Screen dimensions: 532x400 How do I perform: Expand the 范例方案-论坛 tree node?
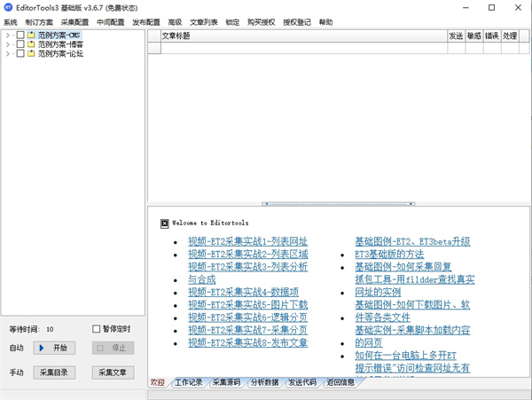coord(8,53)
